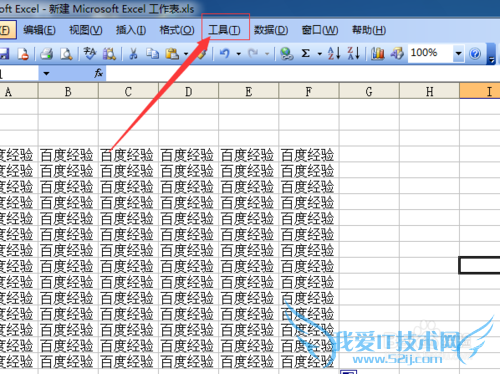Image resolution: width=500 pixels, height=374 pixels.
Task: Open the 格式(O) menu
Action: (177, 30)
